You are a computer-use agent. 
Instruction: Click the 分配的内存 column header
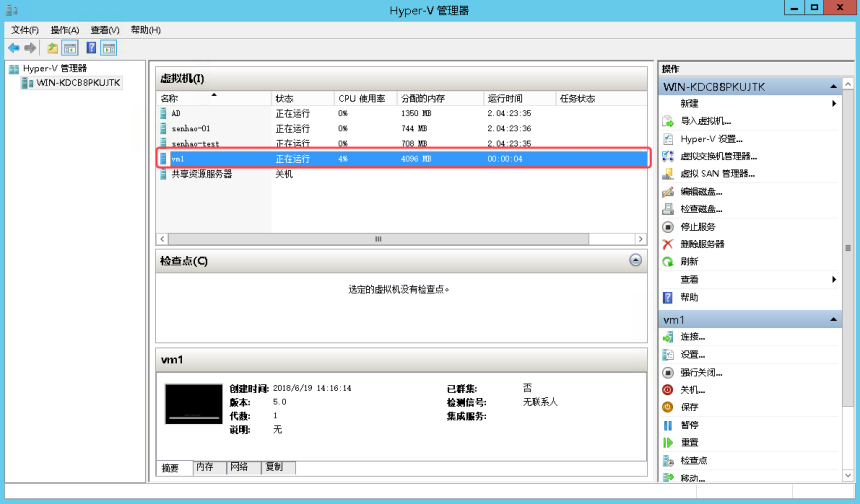tap(440, 99)
